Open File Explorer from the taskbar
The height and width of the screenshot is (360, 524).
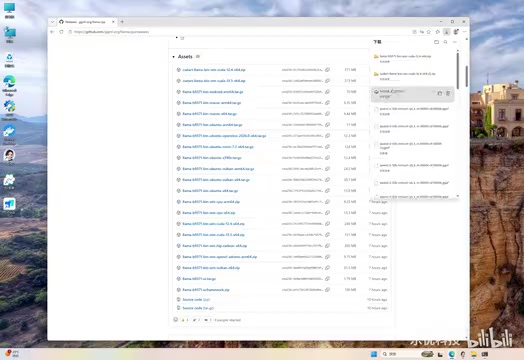[474, 354]
